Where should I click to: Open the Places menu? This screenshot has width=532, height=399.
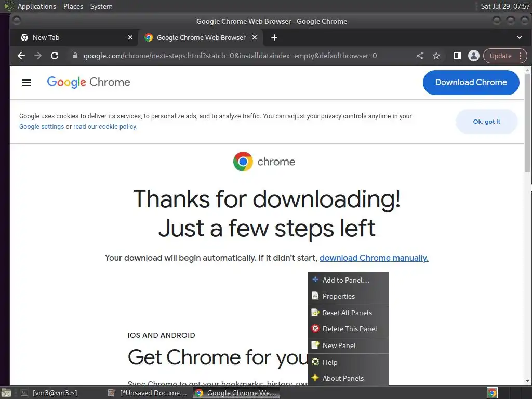point(73,6)
